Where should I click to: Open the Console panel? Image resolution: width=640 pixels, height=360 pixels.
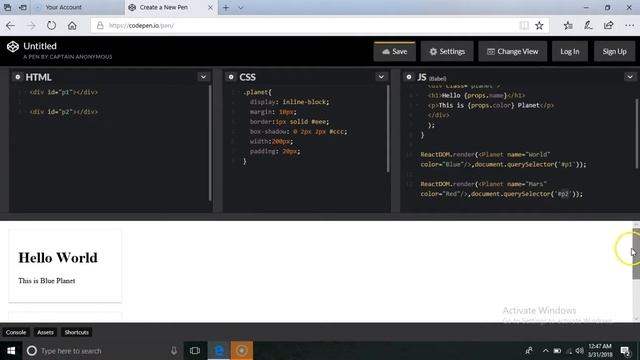16,332
